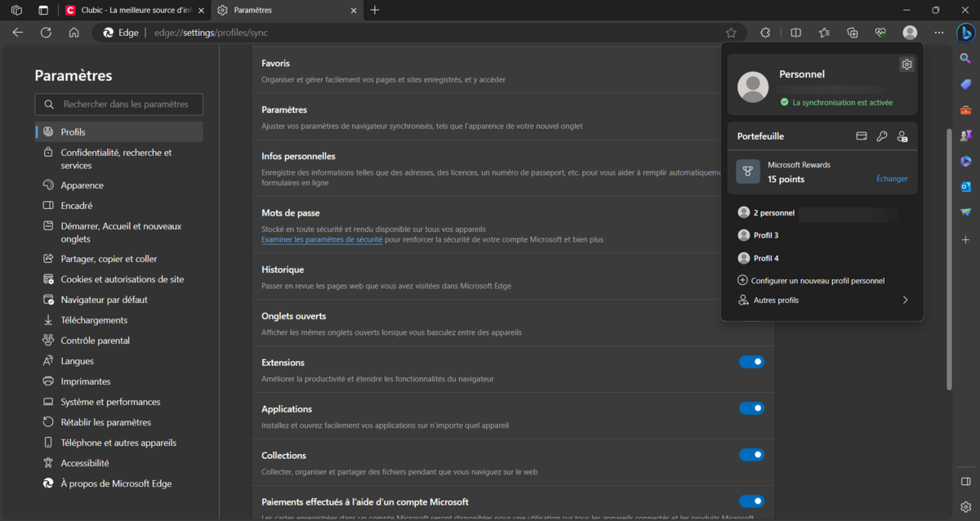Open the Tools briefcase icon in the sidebar
The height and width of the screenshot is (521, 980).
point(965,110)
